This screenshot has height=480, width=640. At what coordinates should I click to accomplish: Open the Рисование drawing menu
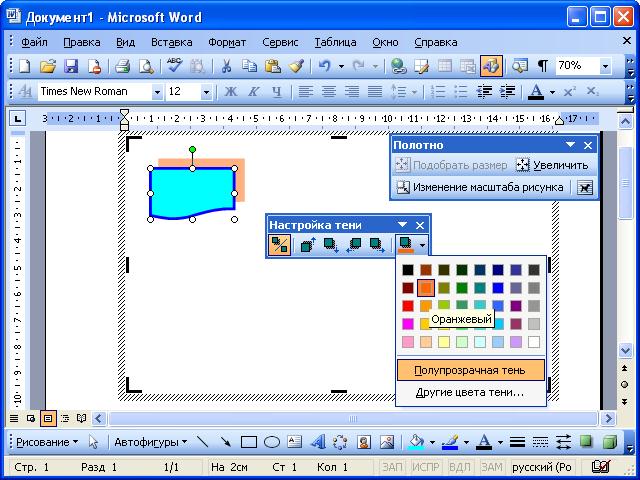(47, 442)
